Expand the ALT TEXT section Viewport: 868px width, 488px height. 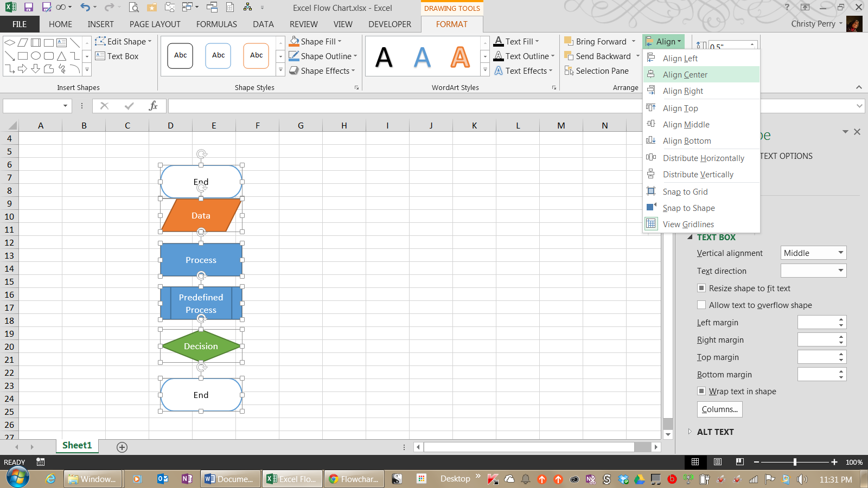pos(690,432)
